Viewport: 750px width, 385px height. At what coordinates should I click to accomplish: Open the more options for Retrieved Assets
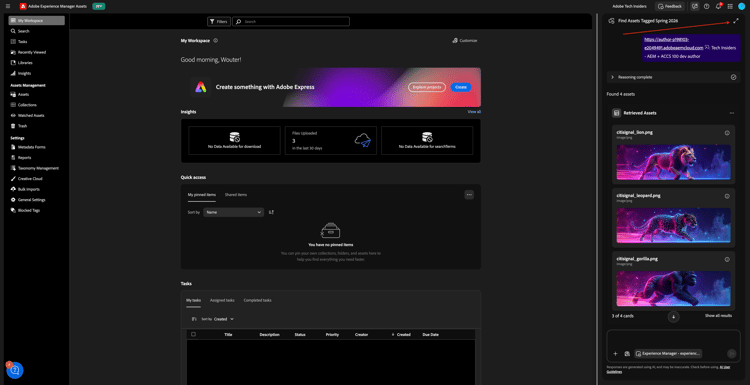point(731,113)
